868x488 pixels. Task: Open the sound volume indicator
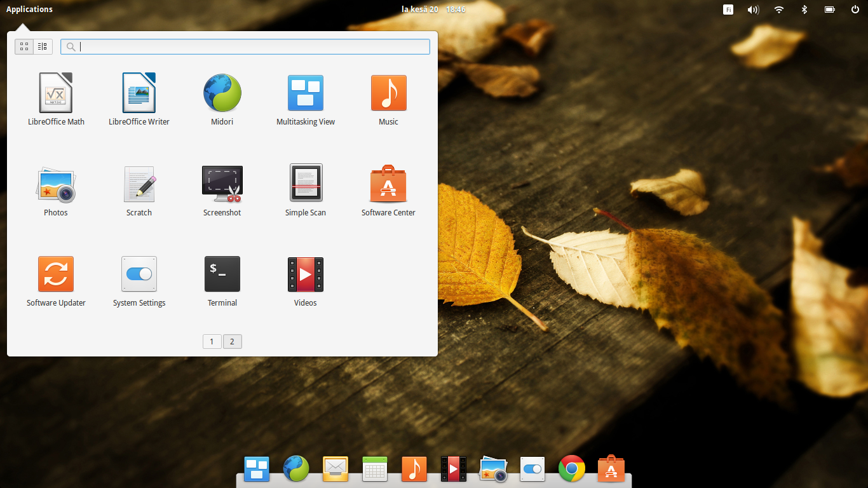tap(753, 10)
